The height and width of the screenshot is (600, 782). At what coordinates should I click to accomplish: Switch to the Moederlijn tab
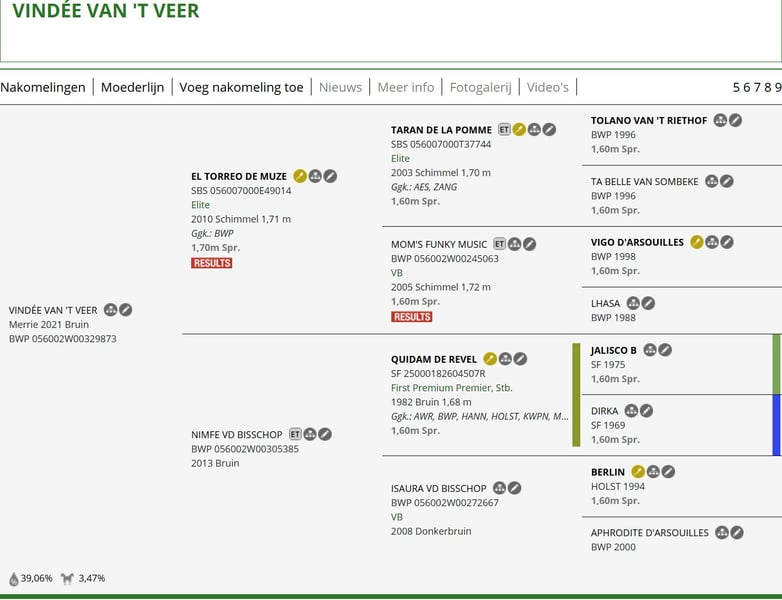click(133, 87)
